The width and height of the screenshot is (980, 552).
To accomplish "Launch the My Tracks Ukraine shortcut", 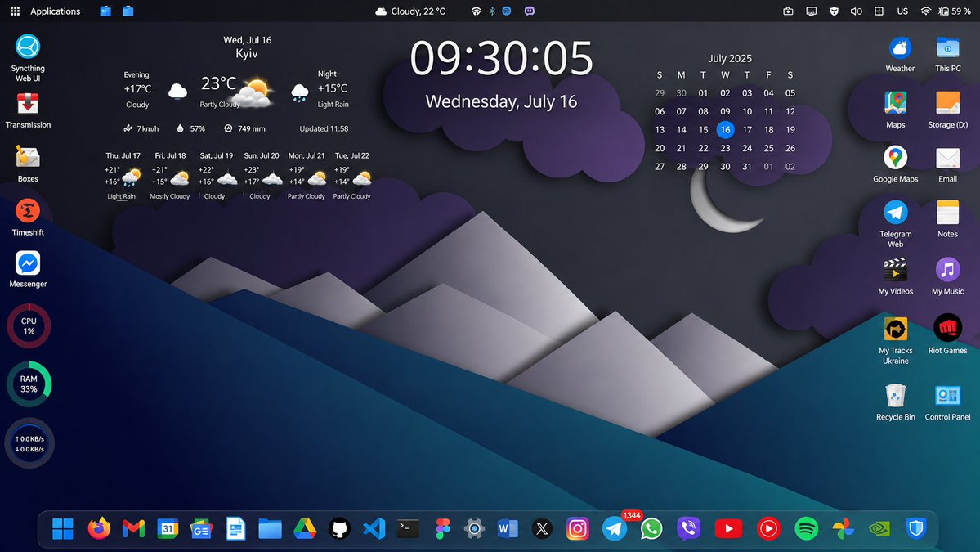I will 895,341.
